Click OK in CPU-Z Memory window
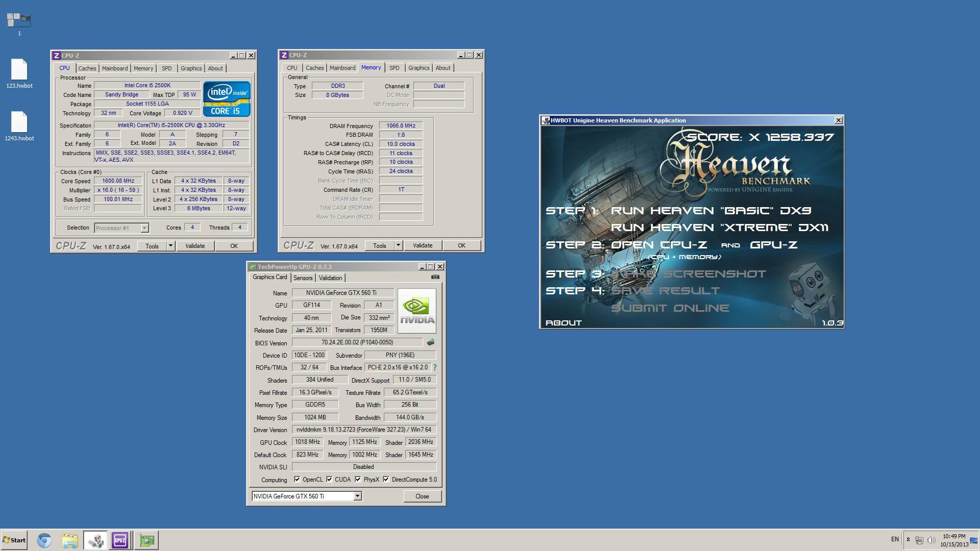Image resolution: width=980 pixels, height=551 pixels. pyautogui.click(x=461, y=245)
